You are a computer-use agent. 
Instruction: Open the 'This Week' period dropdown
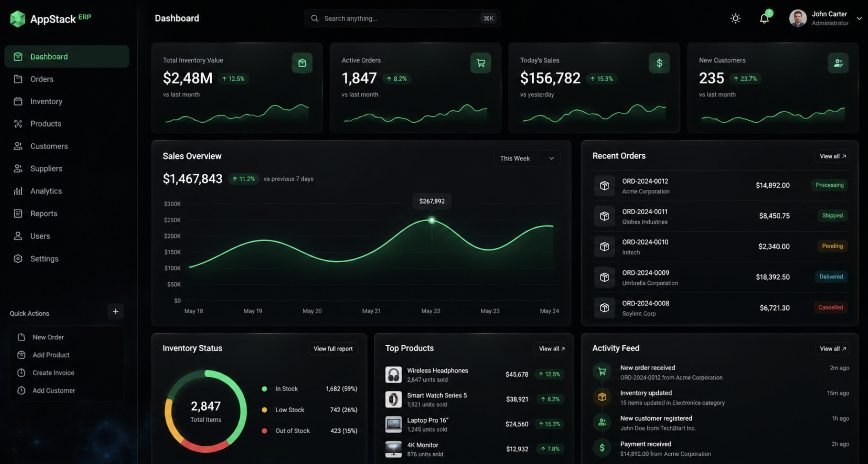527,158
